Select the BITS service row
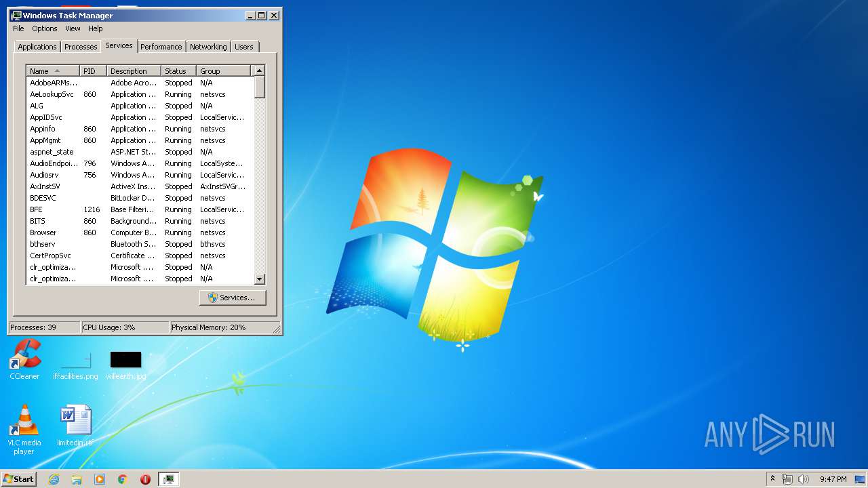Screen dimensions: 868x488 coord(140,221)
